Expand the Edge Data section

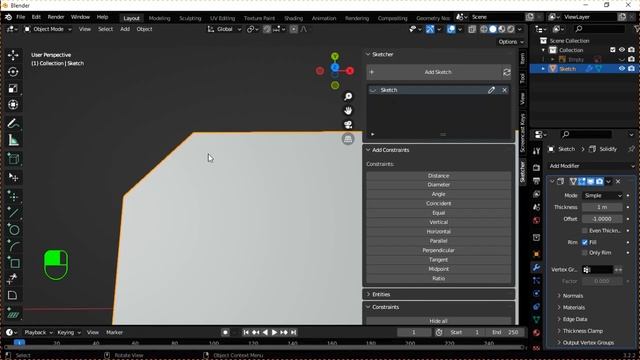(x=575, y=319)
